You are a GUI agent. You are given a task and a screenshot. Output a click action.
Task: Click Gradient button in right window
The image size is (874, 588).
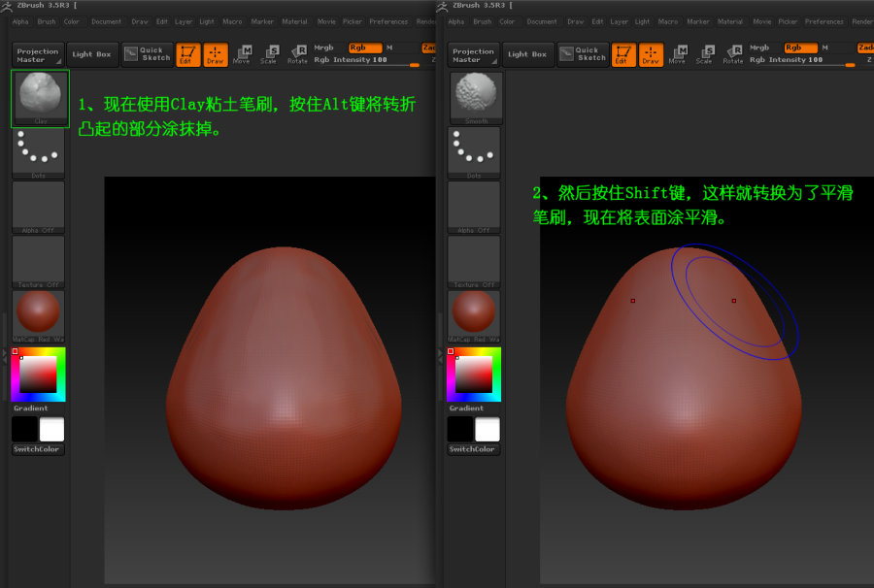[x=467, y=408]
